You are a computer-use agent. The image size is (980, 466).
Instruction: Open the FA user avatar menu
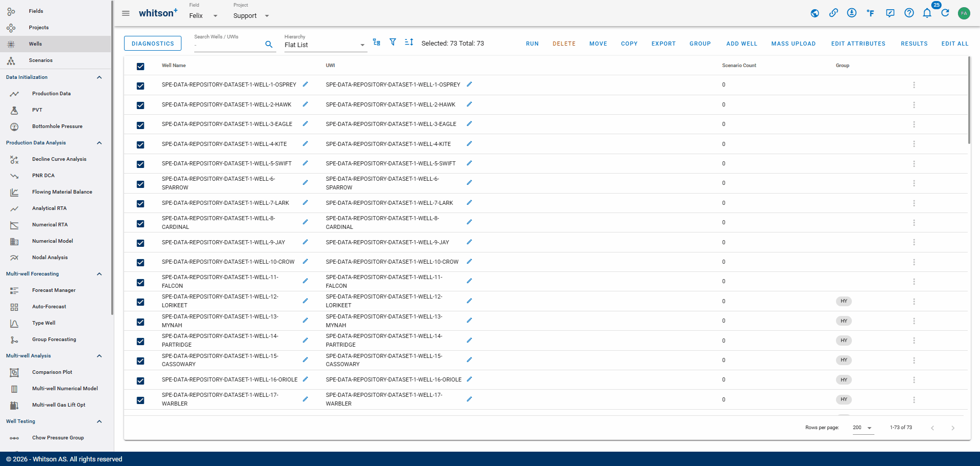pos(964,13)
